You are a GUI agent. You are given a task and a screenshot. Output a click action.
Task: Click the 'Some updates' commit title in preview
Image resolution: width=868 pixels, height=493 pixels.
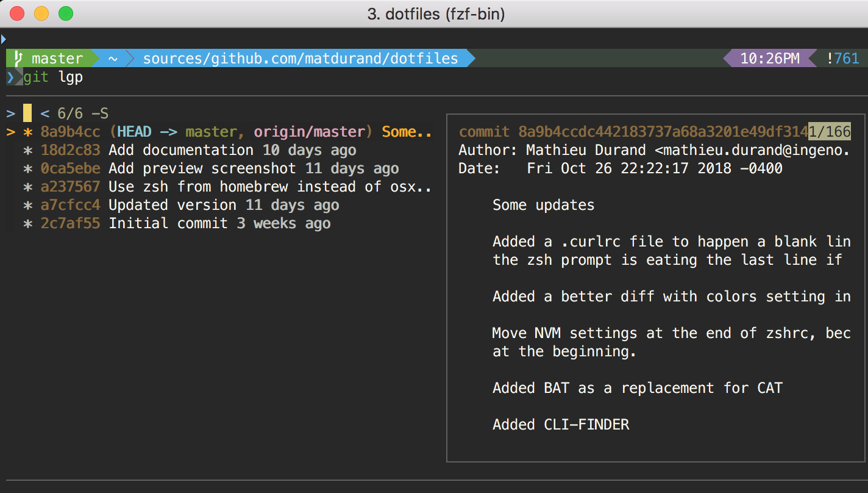(x=544, y=205)
